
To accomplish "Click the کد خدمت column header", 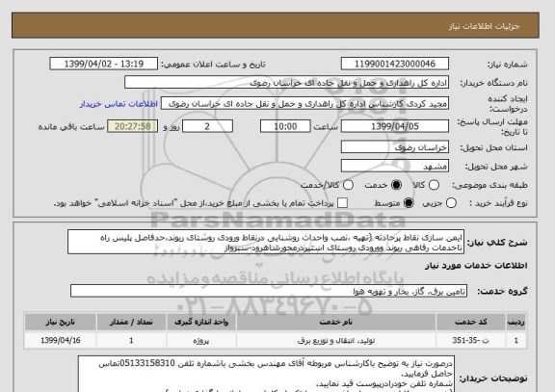I will (x=471, y=322).
